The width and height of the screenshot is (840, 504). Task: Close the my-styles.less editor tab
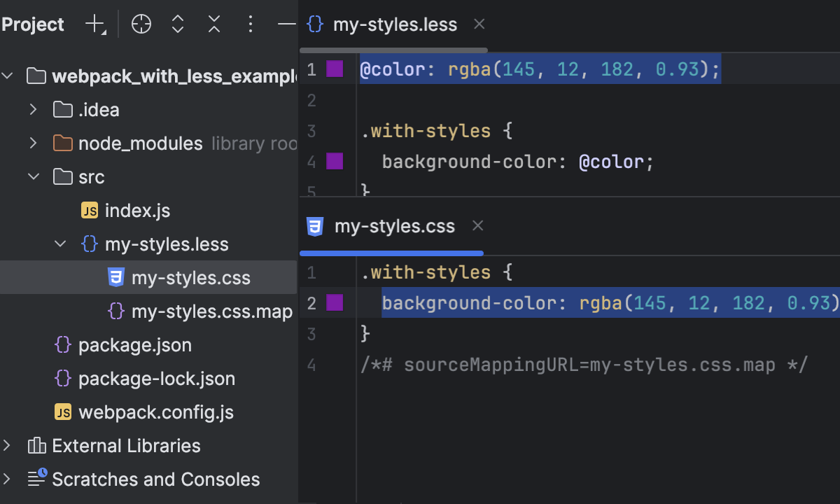(479, 24)
